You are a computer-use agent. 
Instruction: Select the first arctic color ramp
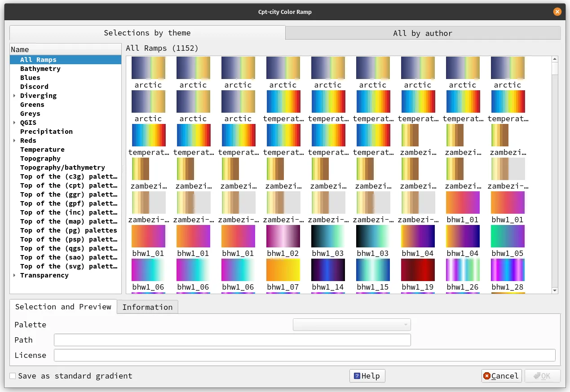(148, 67)
